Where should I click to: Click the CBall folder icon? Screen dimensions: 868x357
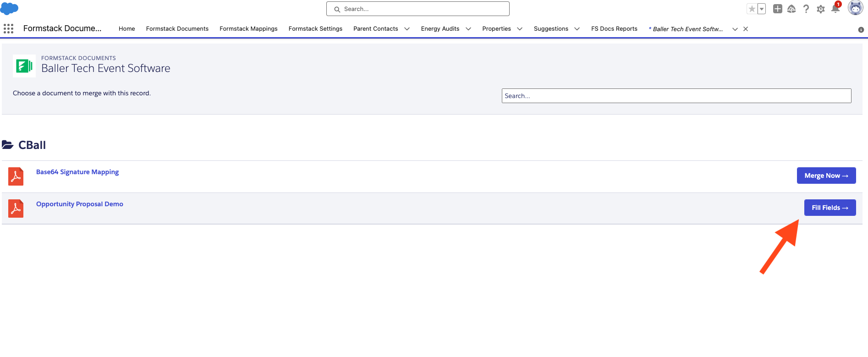(x=8, y=145)
